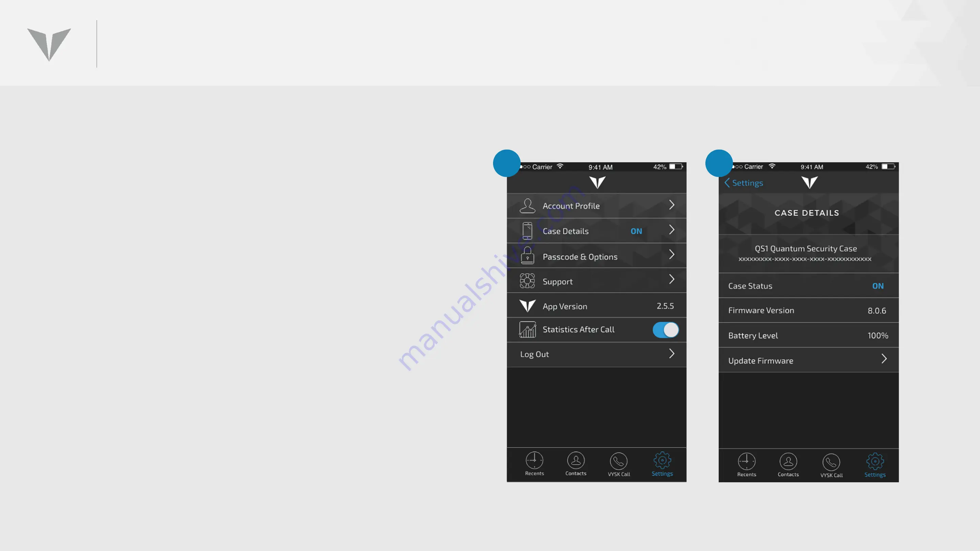Toggle Case Status ON in Case Details
This screenshot has width=980, height=551.
878,285
